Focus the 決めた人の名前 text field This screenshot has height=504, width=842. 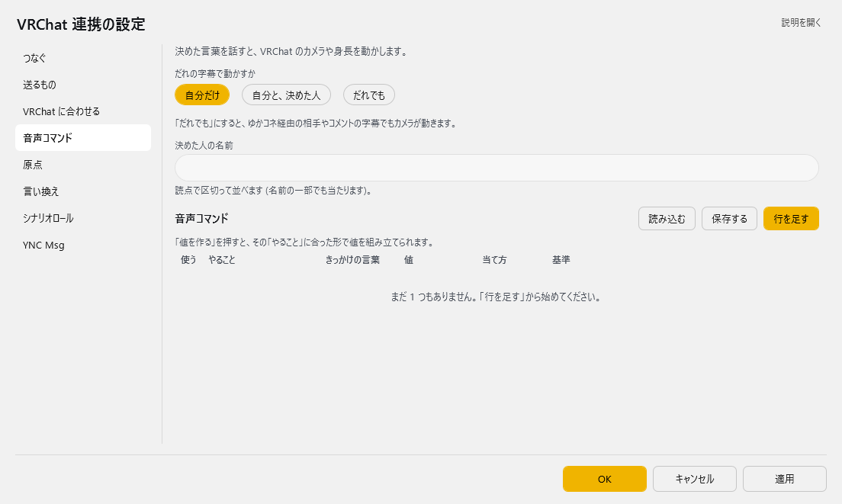click(497, 168)
